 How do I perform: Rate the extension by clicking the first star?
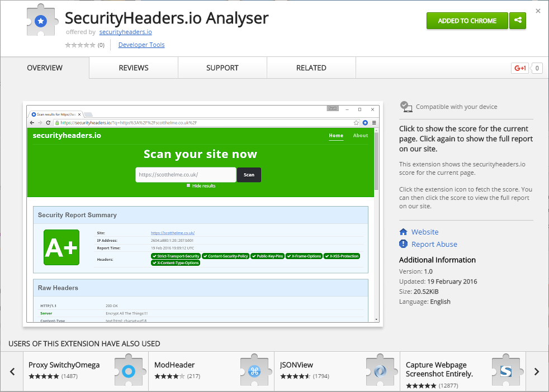67,45
